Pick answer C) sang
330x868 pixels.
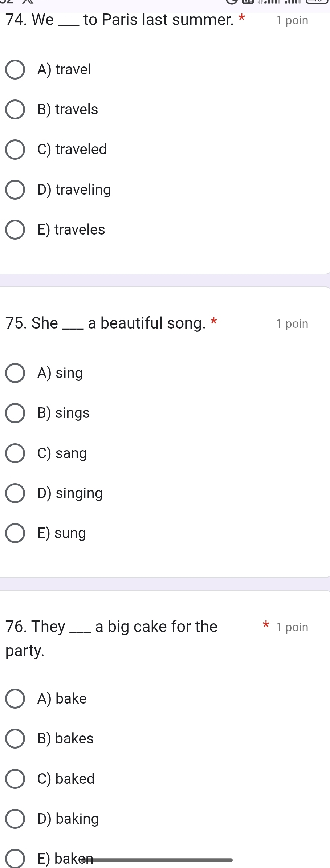click(x=15, y=453)
